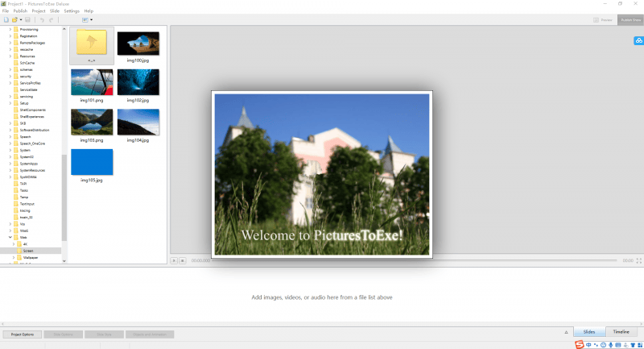The image size is (644, 349).
Task: Click the folder tree scroll up arrow
Action: 64,29
